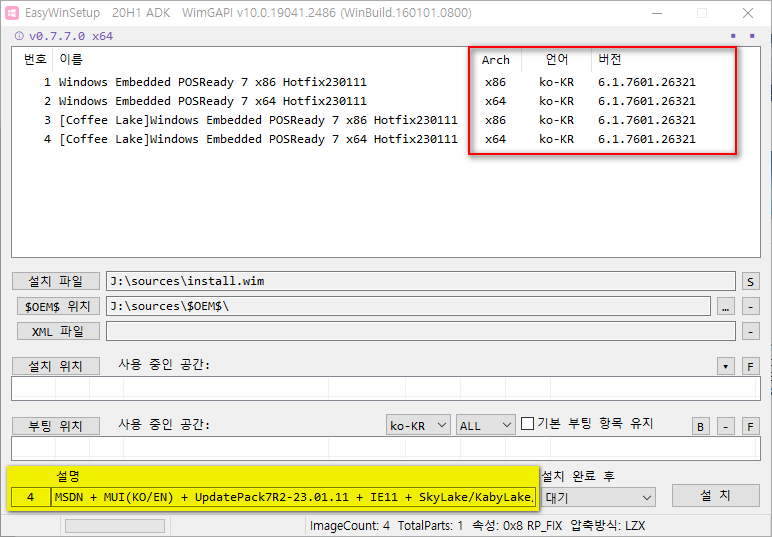Click the minus button in boot location row
The image size is (772, 537).
coord(725,426)
